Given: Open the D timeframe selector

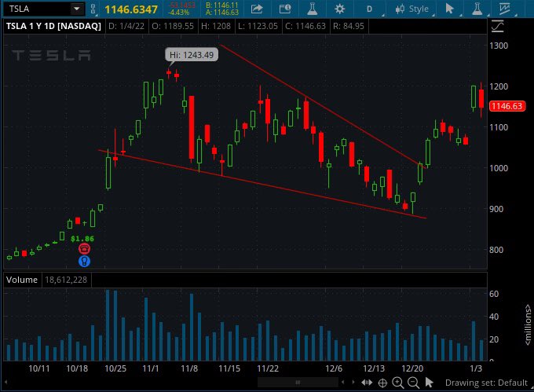Looking at the screenshot, I should (370, 9).
